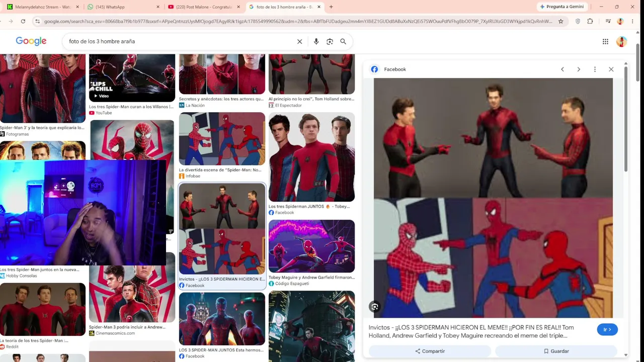Open the Extensions puzzle icon
The width and height of the screenshot is (644, 362).
[590, 21]
